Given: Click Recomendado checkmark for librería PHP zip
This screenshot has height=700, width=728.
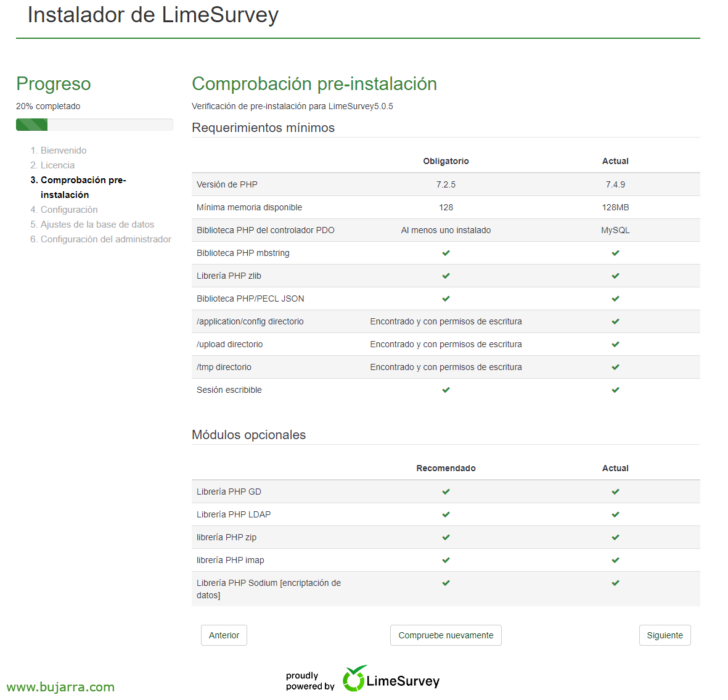Looking at the screenshot, I should [x=446, y=537].
